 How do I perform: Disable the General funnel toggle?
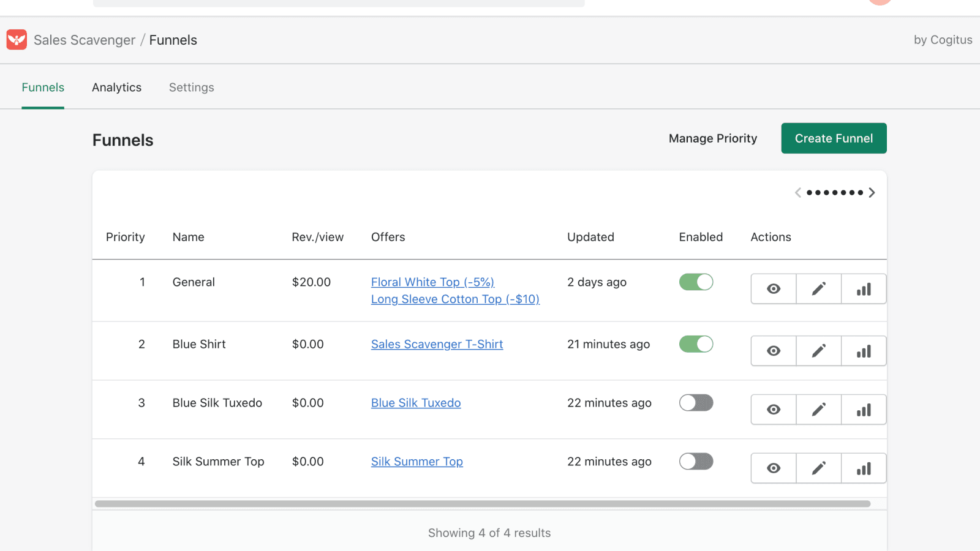point(696,282)
